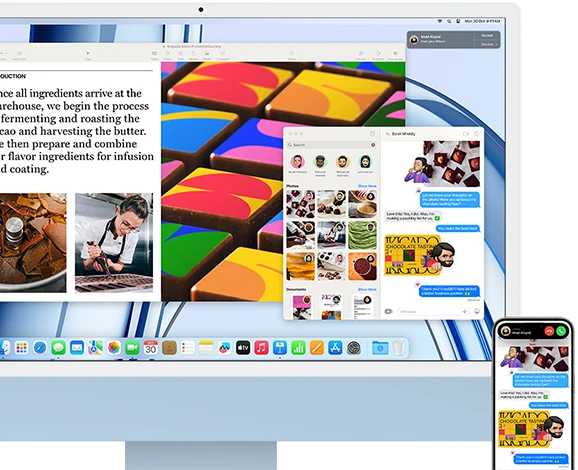Launch Pages from the Dock

pyautogui.click(x=316, y=348)
